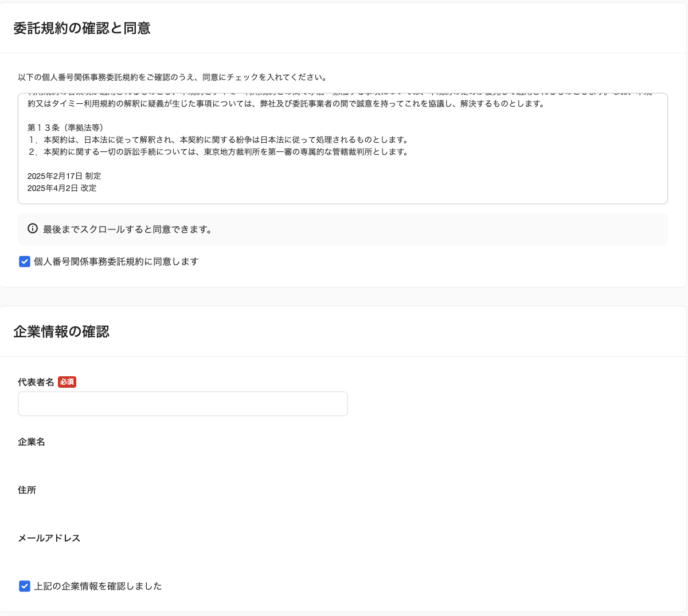Click the 住所 field label

(27, 490)
